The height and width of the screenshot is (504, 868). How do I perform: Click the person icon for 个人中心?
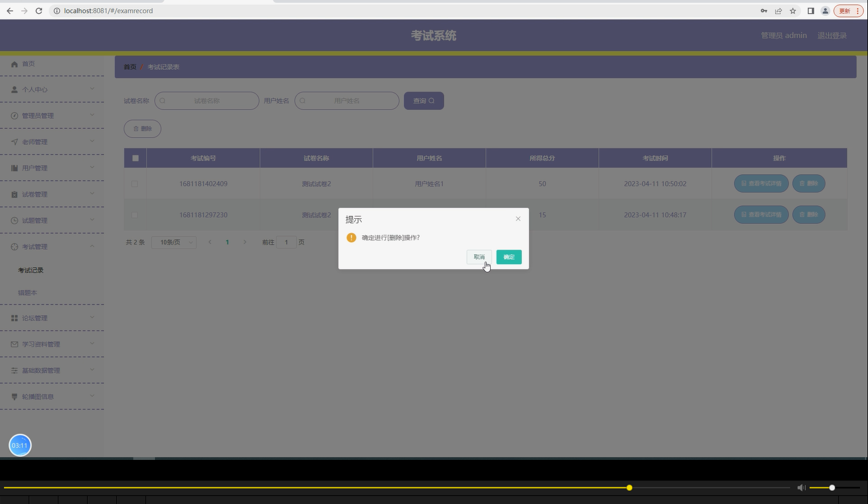14,90
